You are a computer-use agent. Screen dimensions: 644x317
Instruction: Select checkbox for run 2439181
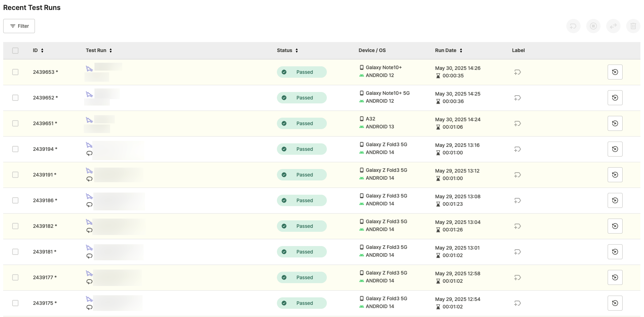[x=15, y=252]
